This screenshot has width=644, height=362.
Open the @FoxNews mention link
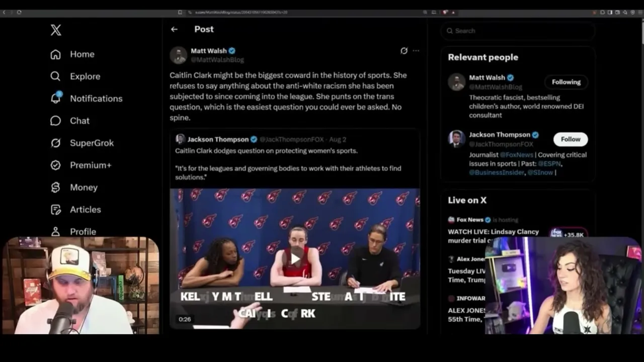[516, 155]
